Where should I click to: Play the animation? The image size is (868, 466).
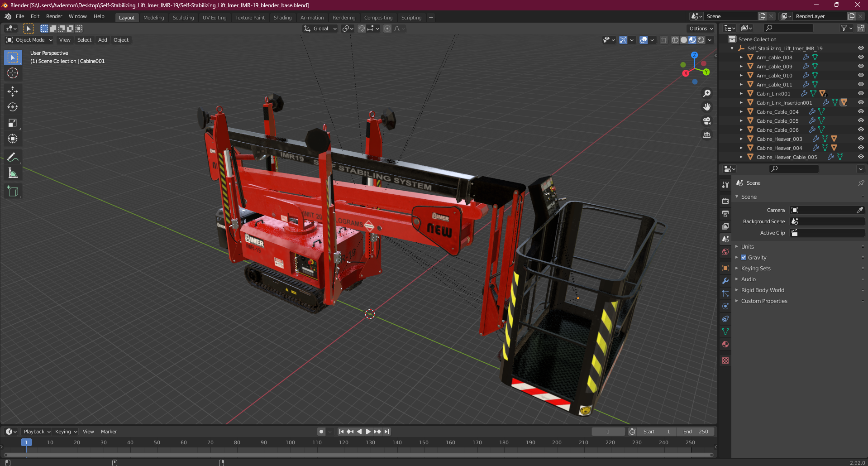pyautogui.click(x=368, y=432)
